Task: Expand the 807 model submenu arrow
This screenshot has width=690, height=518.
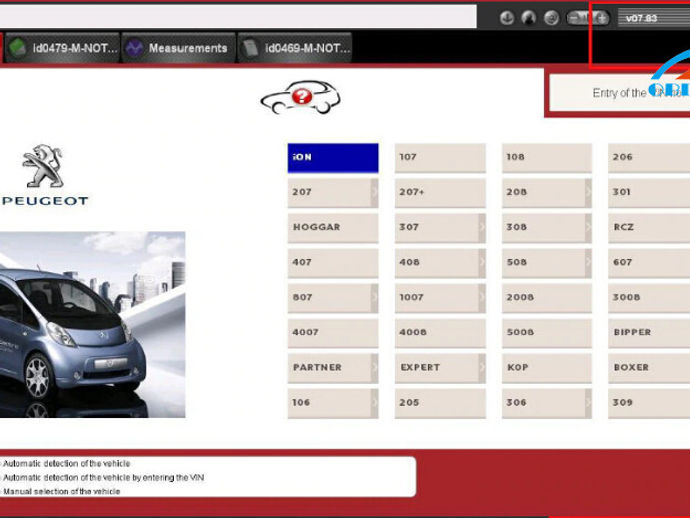Action: tap(374, 298)
